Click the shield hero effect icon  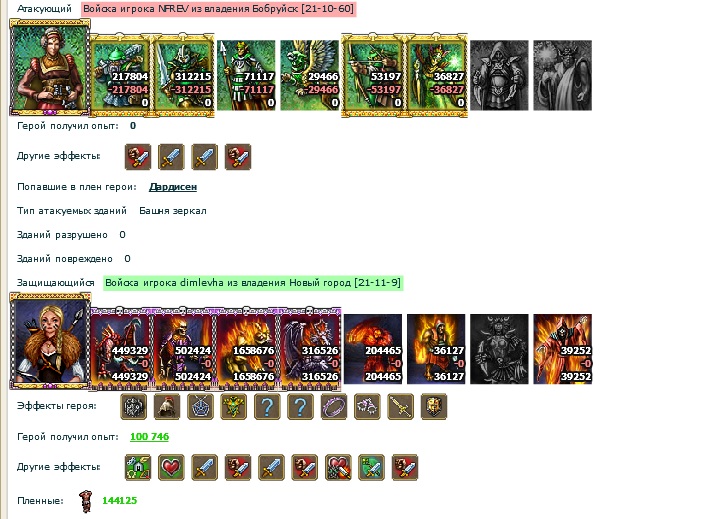click(x=434, y=406)
